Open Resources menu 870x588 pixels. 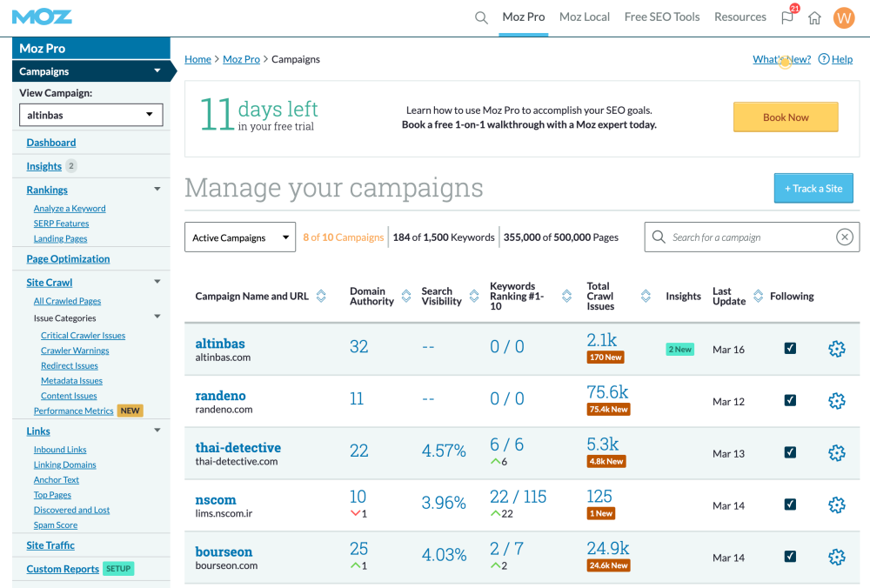point(740,17)
